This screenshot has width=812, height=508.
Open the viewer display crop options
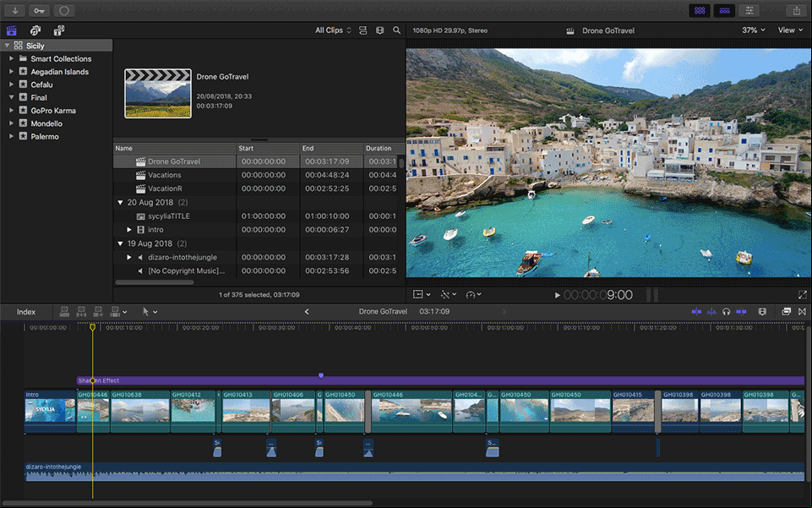click(x=422, y=294)
